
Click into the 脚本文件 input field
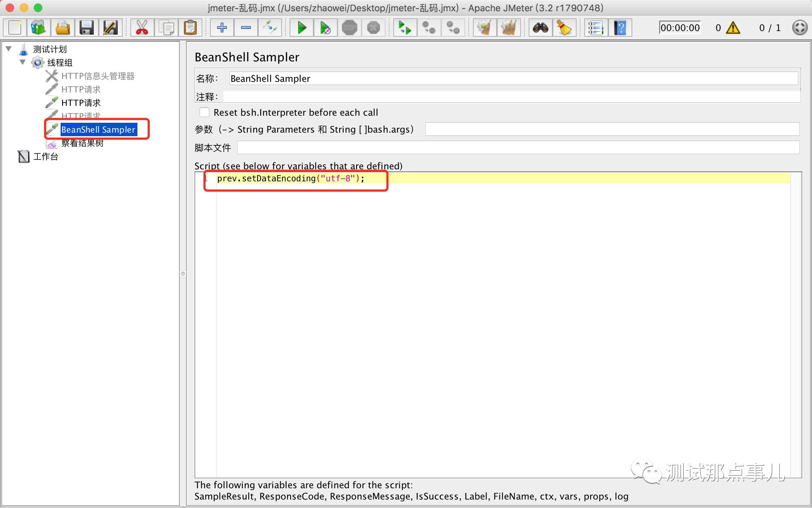click(518, 147)
